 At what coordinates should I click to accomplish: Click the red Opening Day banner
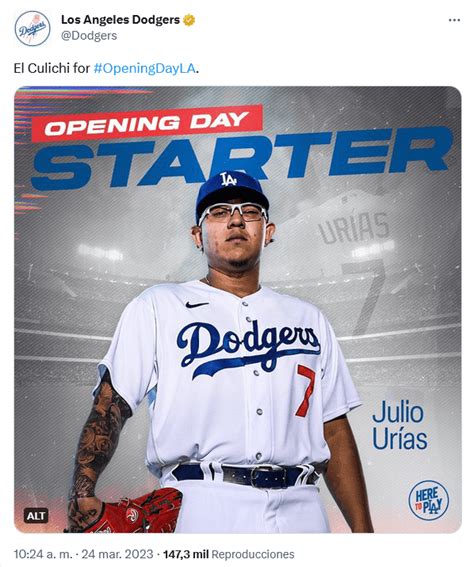(x=146, y=124)
